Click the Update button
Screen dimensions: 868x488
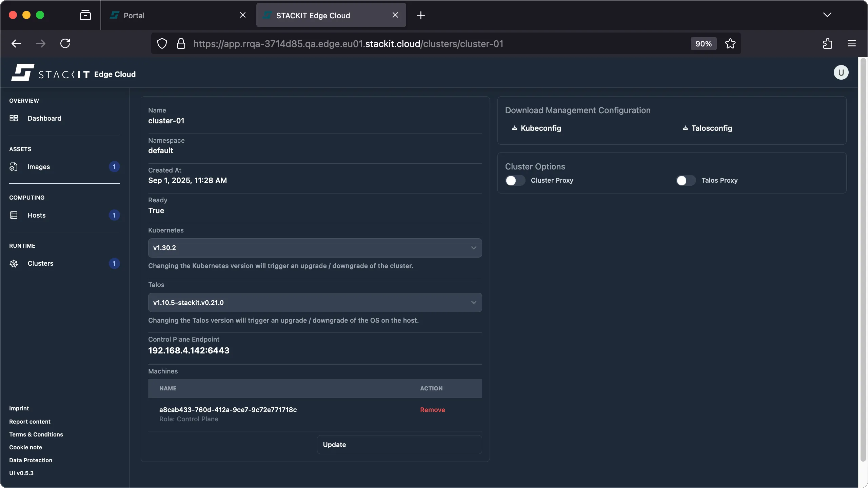pos(399,444)
